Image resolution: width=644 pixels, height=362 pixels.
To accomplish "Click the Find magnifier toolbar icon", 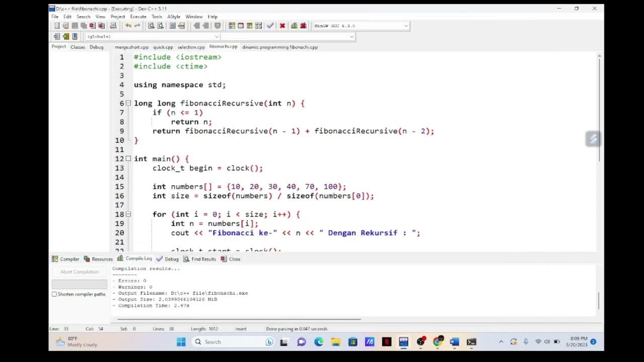I will pyautogui.click(x=151, y=26).
